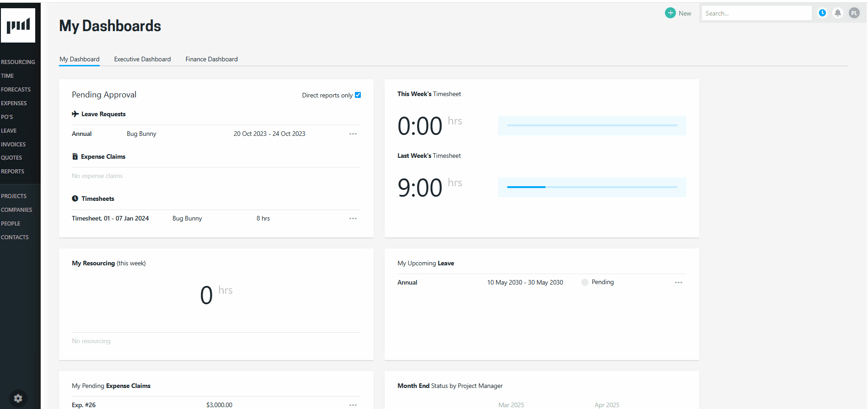868x409 pixels.
Task: Open Companies in the sidebar
Action: coord(16,210)
